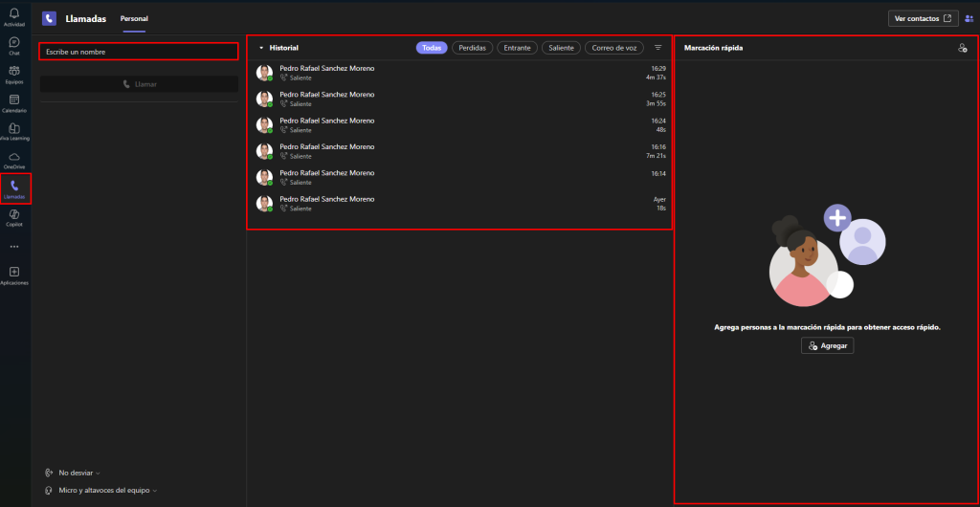
Task: Open Aplicaciones store icon
Action: [x=14, y=275]
